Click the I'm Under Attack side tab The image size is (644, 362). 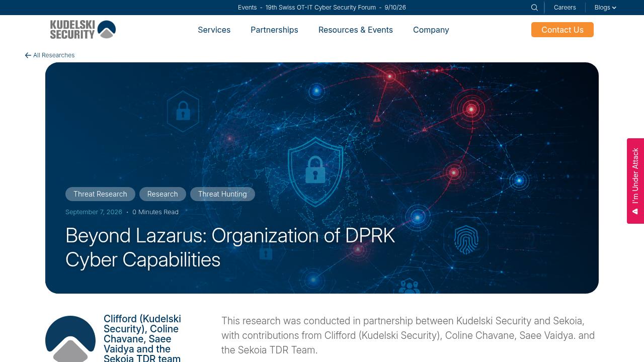pos(635,181)
